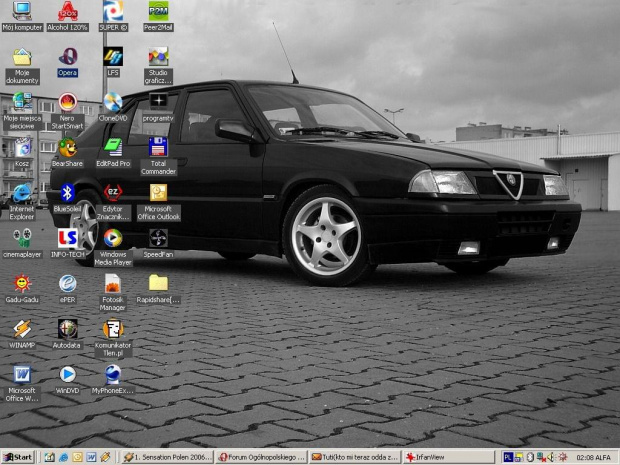Switch to Forum Ogólnopolskiego taskbar window
This screenshot has height=465, width=620.
coord(260,457)
